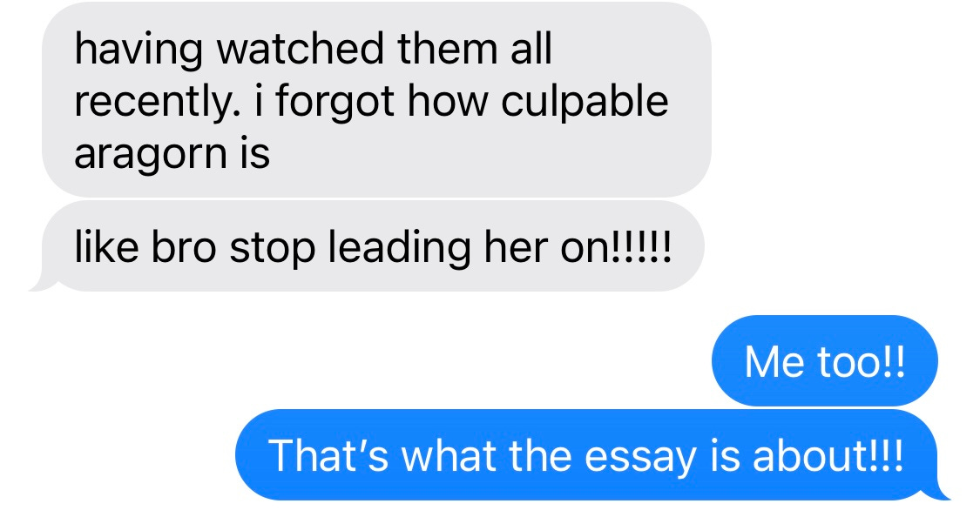This screenshot has width=980, height=517.
Task: Click the word 'That's' in the last message
Action: pyautogui.click(x=328, y=454)
